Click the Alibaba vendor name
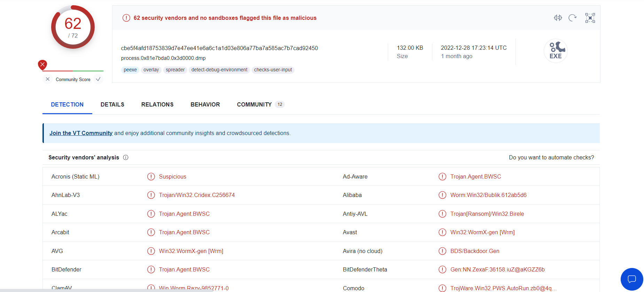 (x=352, y=195)
